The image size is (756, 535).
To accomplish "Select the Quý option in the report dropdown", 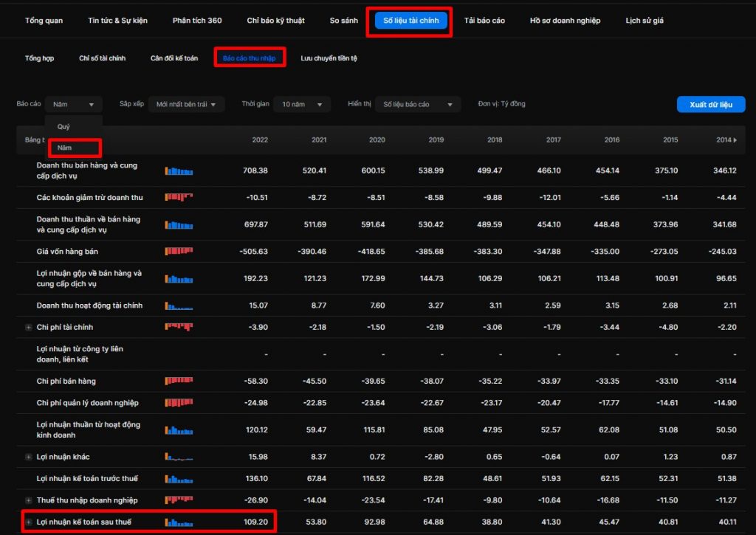I will [64, 127].
